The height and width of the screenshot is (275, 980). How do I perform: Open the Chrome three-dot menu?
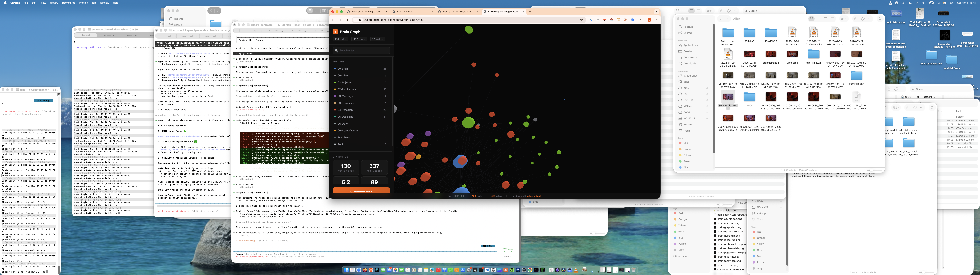click(656, 20)
